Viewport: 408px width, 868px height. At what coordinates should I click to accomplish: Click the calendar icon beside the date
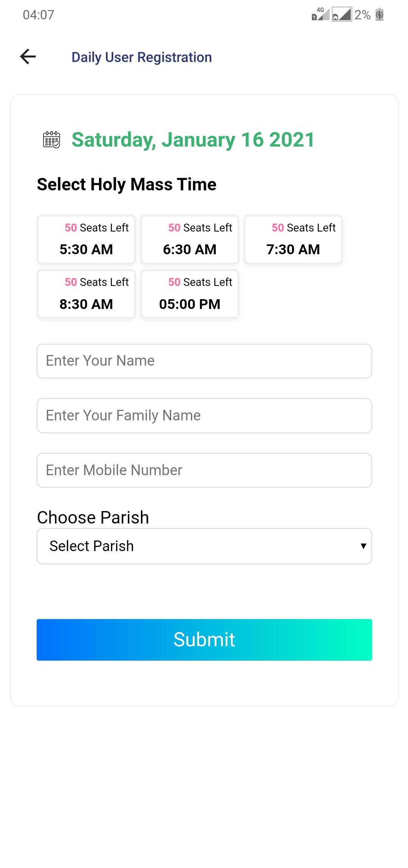pyautogui.click(x=51, y=140)
